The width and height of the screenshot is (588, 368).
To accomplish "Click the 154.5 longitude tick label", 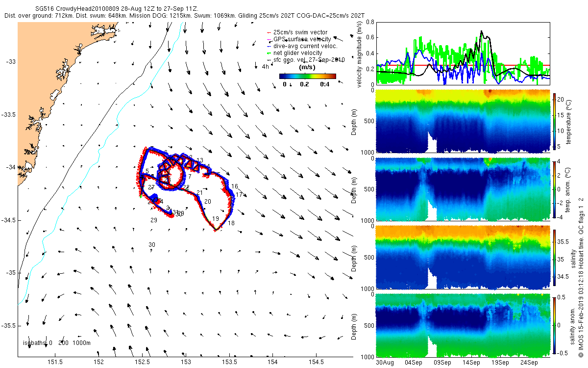I will click(x=316, y=363).
